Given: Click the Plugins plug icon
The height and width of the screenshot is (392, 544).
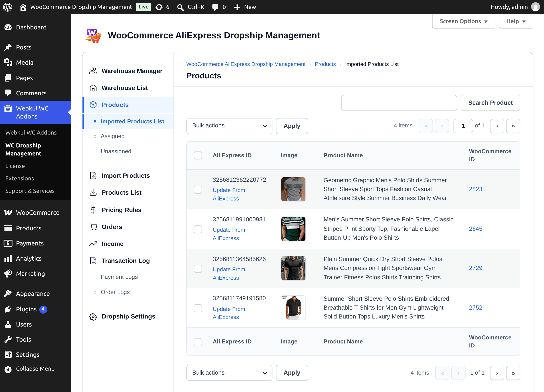Looking at the screenshot, I should coord(8,309).
